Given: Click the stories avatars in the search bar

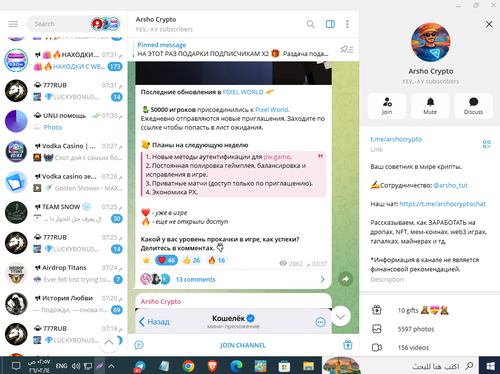Looking at the screenshot, I should (105, 24).
